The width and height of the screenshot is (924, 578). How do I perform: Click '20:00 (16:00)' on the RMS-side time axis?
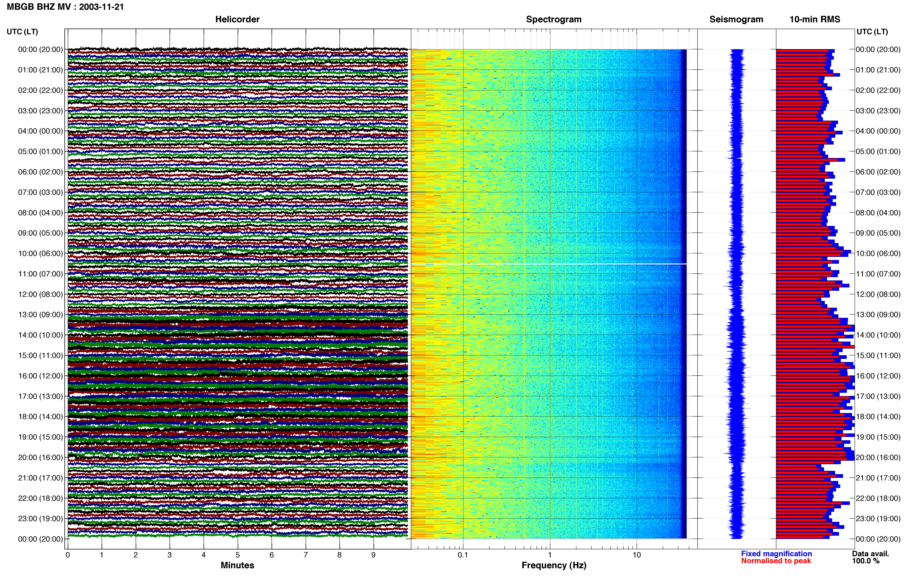tap(878, 458)
